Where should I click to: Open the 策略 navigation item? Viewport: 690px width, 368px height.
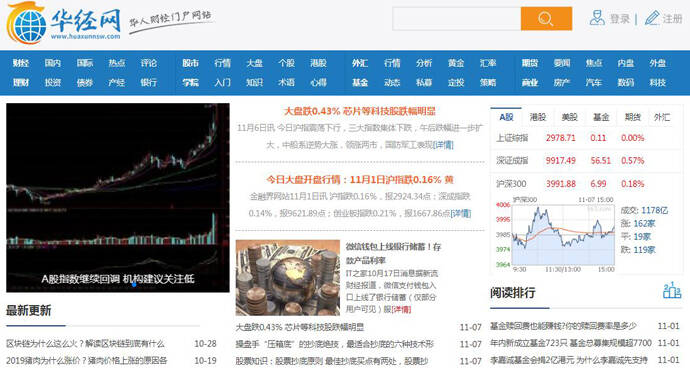click(488, 82)
